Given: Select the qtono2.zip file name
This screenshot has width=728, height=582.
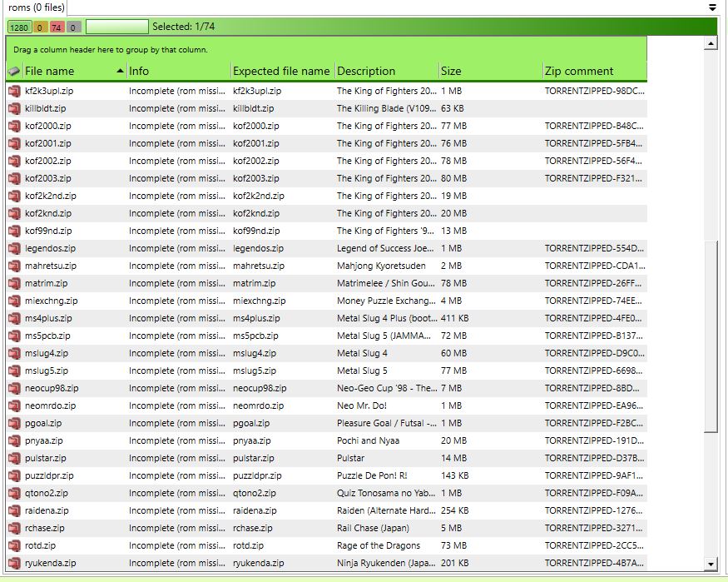Looking at the screenshot, I should (x=47, y=493).
